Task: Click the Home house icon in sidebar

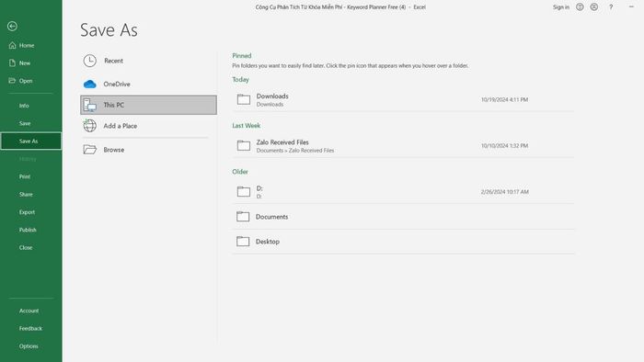Action: pyautogui.click(x=12, y=45)
